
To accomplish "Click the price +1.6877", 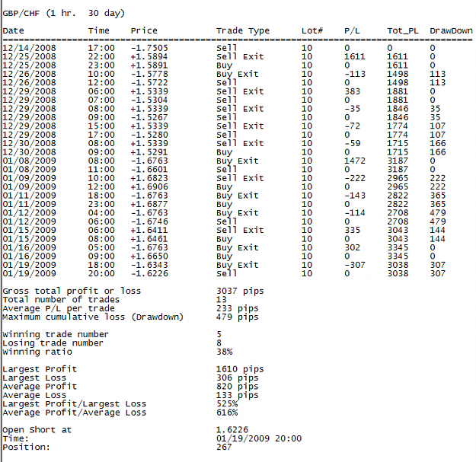I will (x=149, y=205).
